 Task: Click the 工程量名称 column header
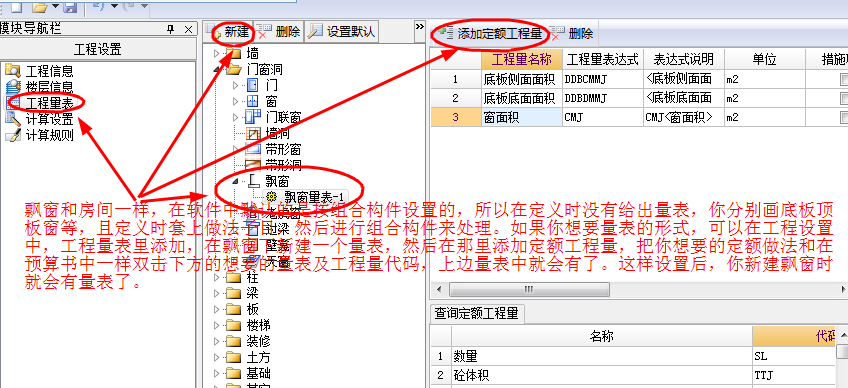click(521, 59)
